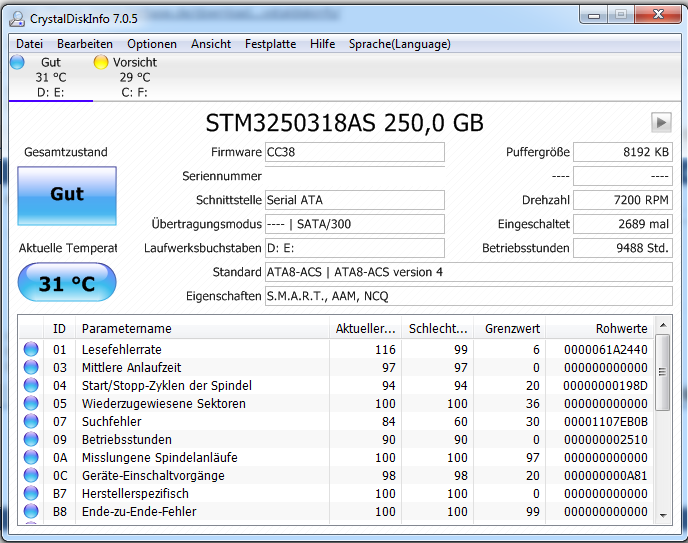
Task: Click the CrystalDiskInfo title bar app icon
Action: [17, 18]
